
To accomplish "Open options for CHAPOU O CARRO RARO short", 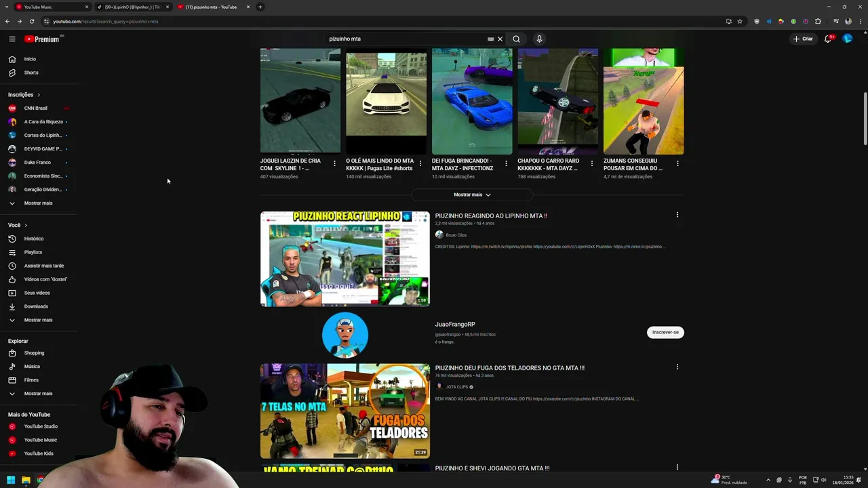I will (x=591, y=163).
